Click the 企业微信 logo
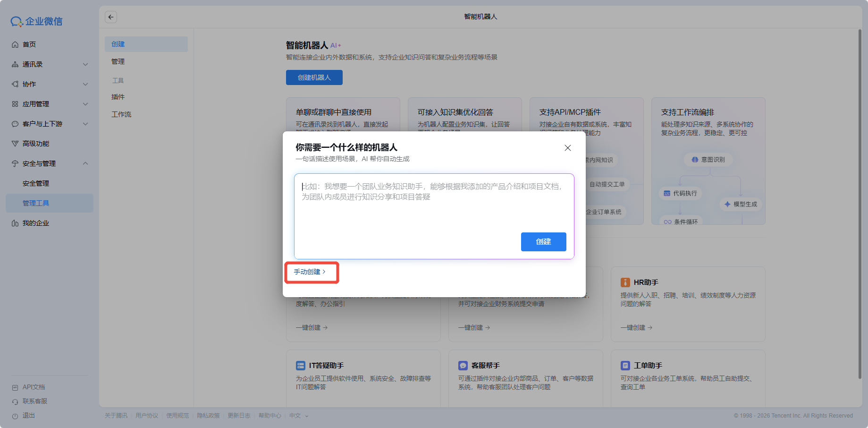868x428 pixels. point(37,21)
